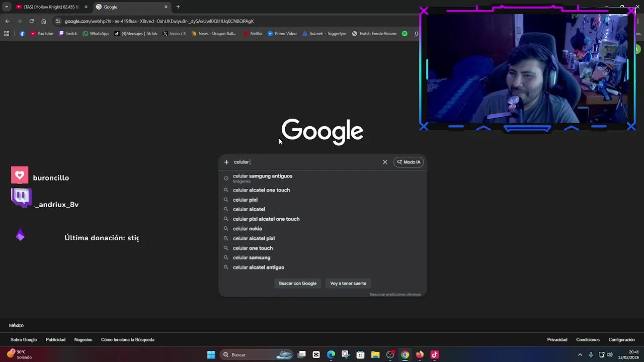This screenshot has width=644, height=362.
Task: Open the Windows Start menu
Action: pos(211,355)
